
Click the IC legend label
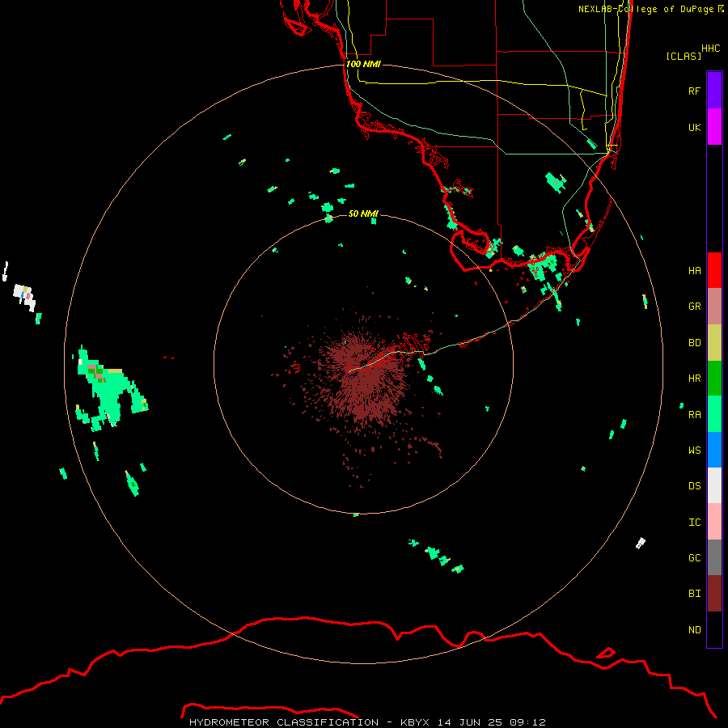694,522
